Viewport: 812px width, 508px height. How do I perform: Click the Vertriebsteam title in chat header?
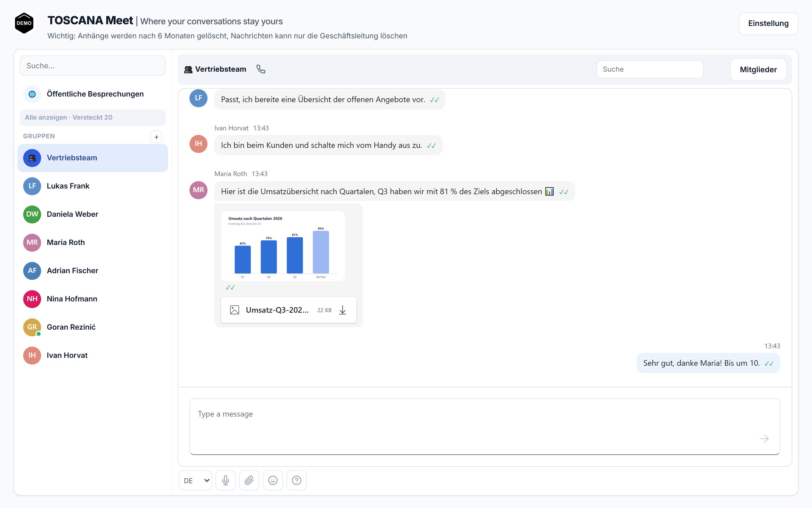point(220,69)
